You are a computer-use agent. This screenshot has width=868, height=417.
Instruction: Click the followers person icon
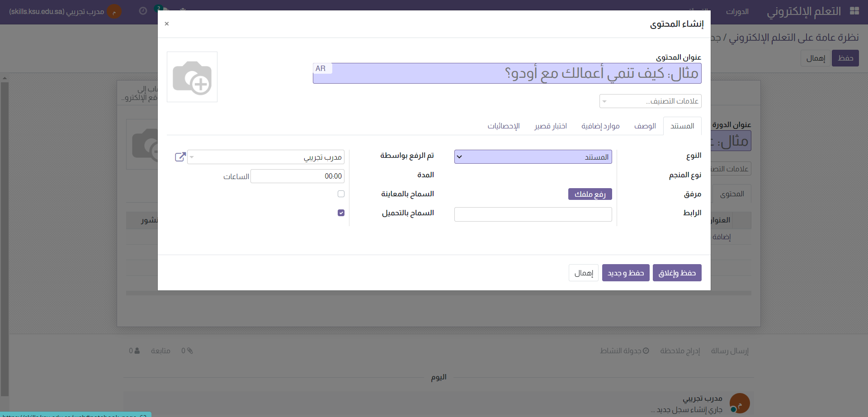click(x=137, y=351)
